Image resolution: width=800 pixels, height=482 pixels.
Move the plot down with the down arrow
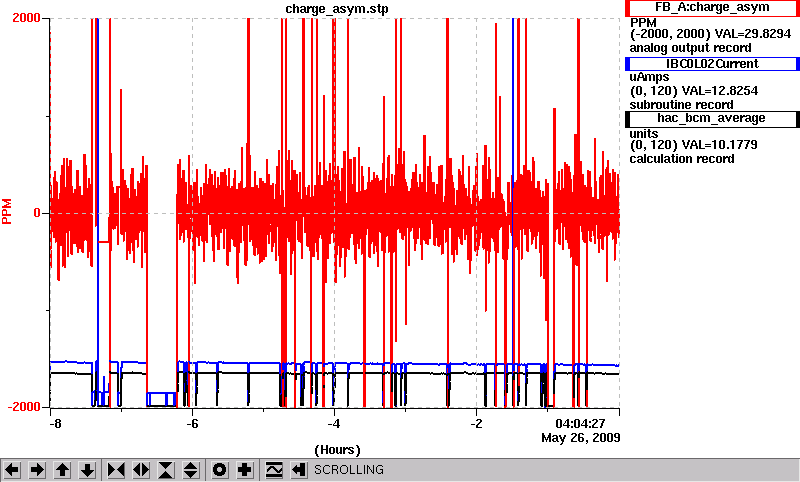click(x=87, y=470)
